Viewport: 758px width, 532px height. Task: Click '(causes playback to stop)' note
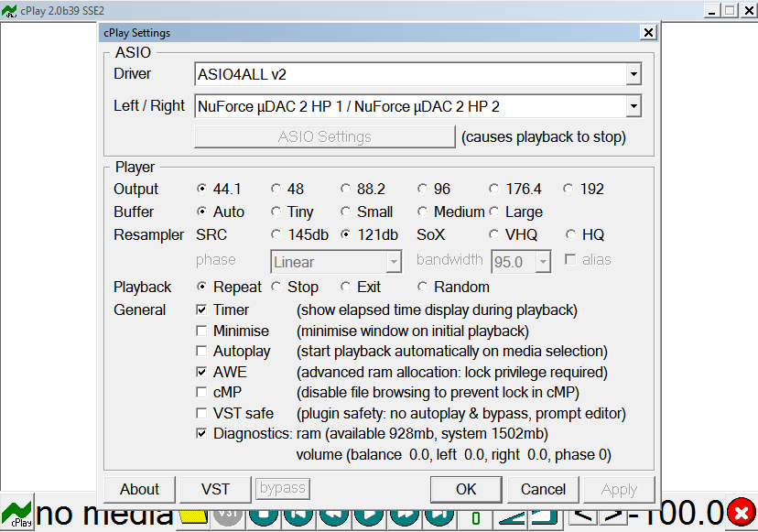[x=544, y=136]
